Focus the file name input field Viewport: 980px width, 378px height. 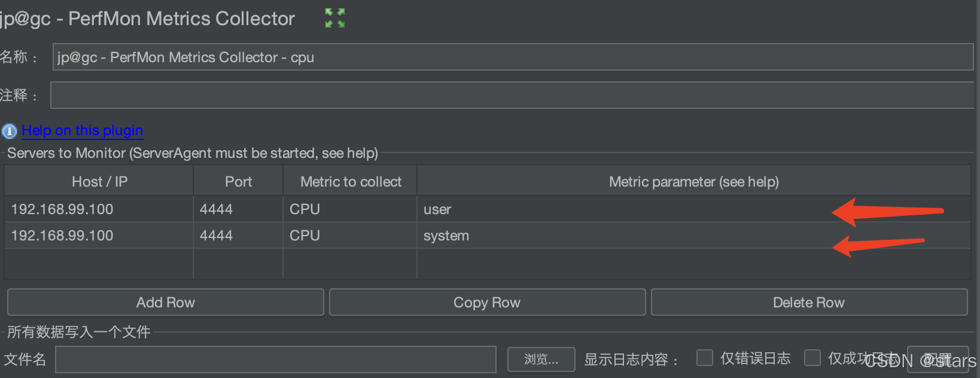click(276, 359)
